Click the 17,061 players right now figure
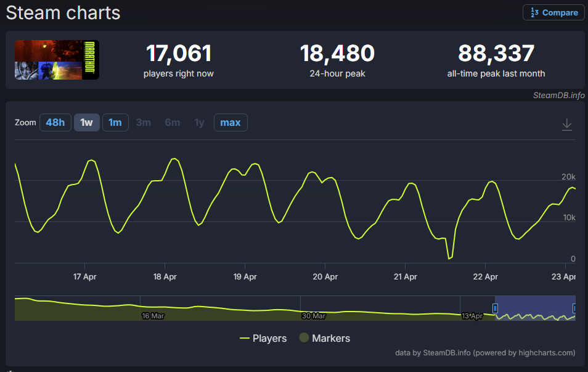 click(179, 53)
